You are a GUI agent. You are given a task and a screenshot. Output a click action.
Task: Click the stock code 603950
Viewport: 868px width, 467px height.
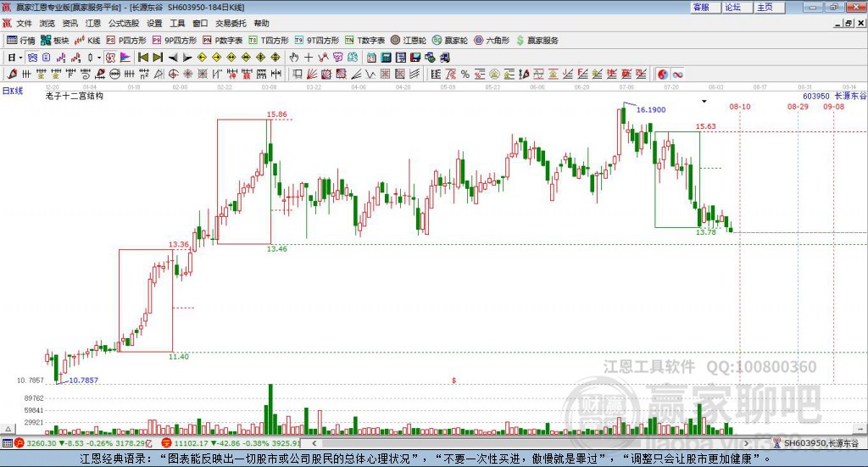click(x=816, y=96)
